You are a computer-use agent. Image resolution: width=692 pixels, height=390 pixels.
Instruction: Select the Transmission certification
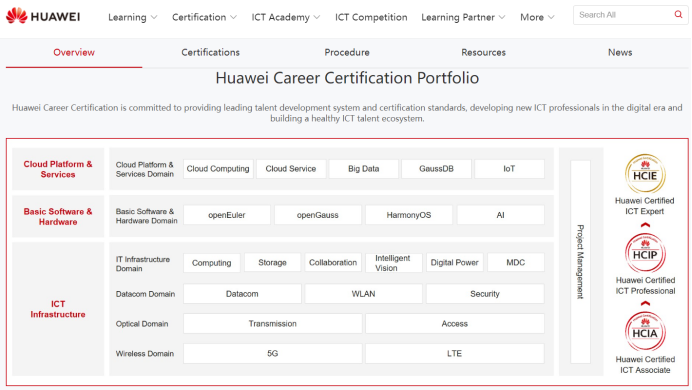pyautogui.click(x=273, y=324)
